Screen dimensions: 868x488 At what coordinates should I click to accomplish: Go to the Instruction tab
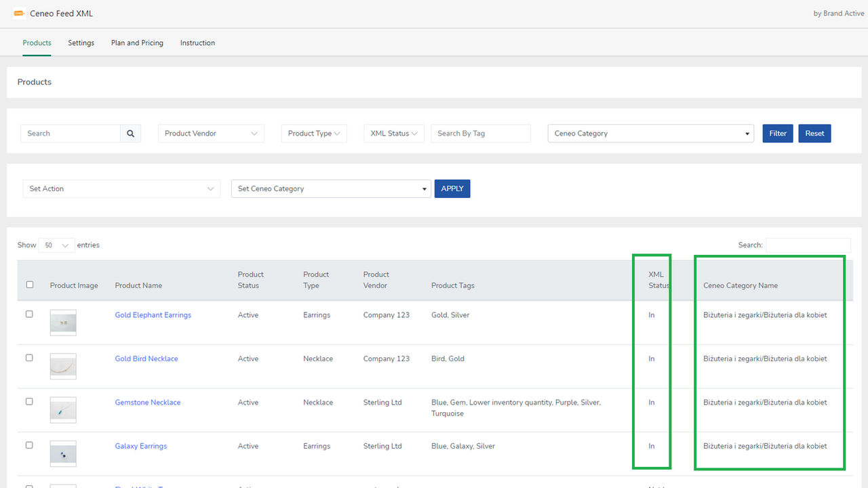[197, 43]
